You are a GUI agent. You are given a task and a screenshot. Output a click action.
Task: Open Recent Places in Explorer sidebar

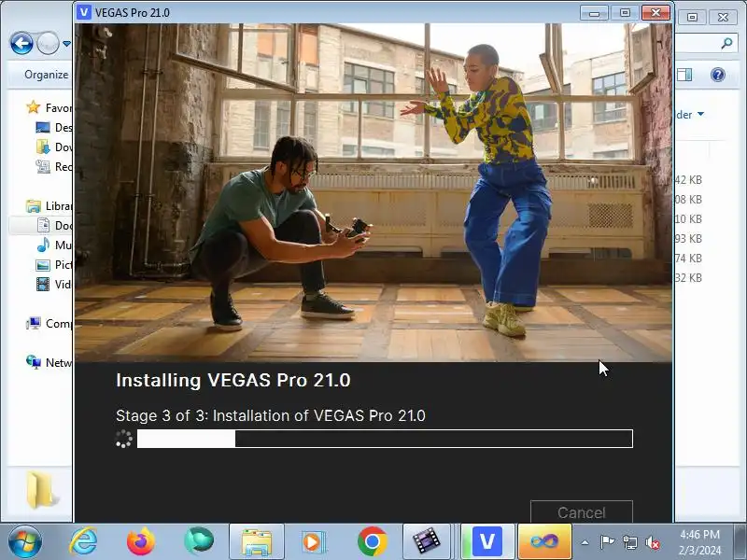coord(54,166)
